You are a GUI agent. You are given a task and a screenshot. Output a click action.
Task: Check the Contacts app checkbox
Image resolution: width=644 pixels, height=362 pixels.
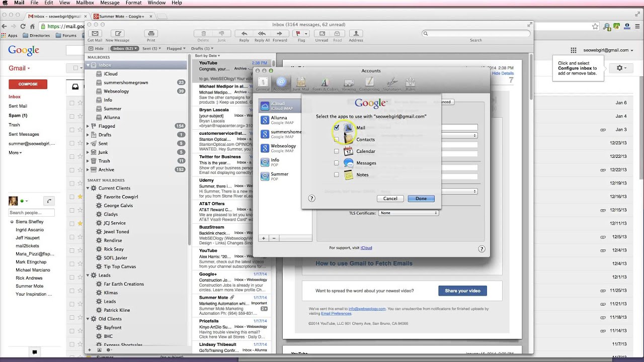tap(337, 139)
